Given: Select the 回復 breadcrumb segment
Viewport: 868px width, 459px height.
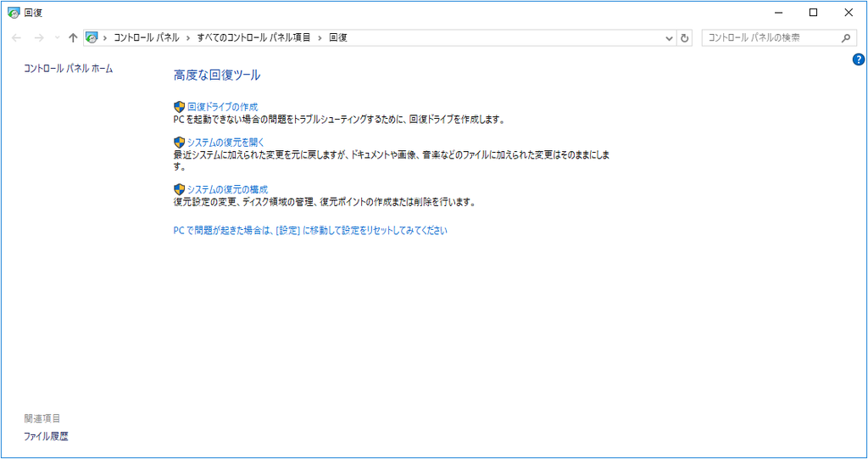Looking at the screenshot, I should pos(338,37).
